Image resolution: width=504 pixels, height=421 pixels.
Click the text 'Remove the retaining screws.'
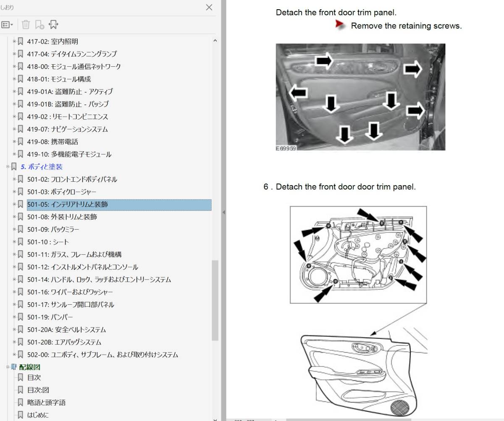point(406,26)
